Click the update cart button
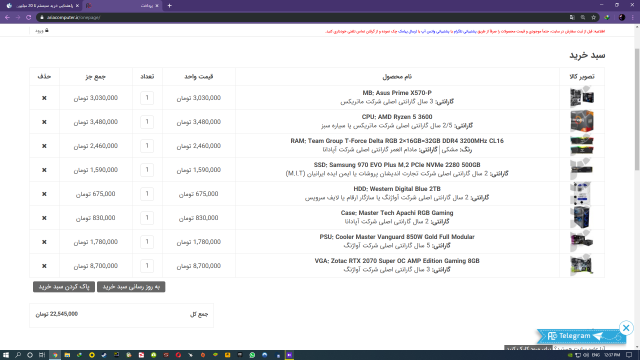Image resolution: width=640 pixels, height=360 pixels. pos(131,287)
